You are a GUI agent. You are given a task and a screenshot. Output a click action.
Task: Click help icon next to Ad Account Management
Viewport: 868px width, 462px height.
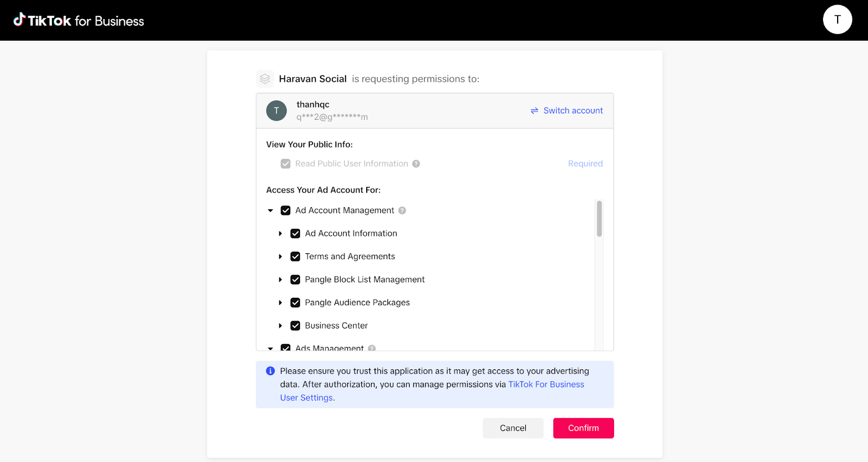pos(402,210)
